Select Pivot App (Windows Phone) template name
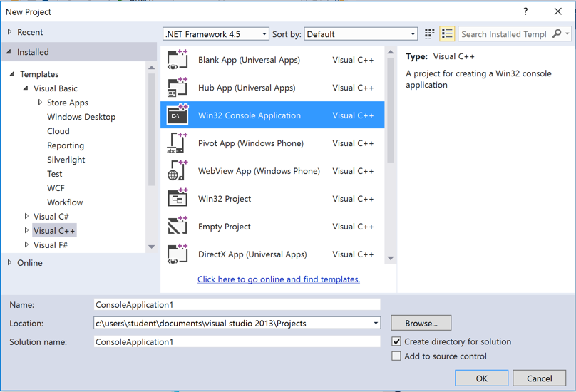 pos(250,143)
